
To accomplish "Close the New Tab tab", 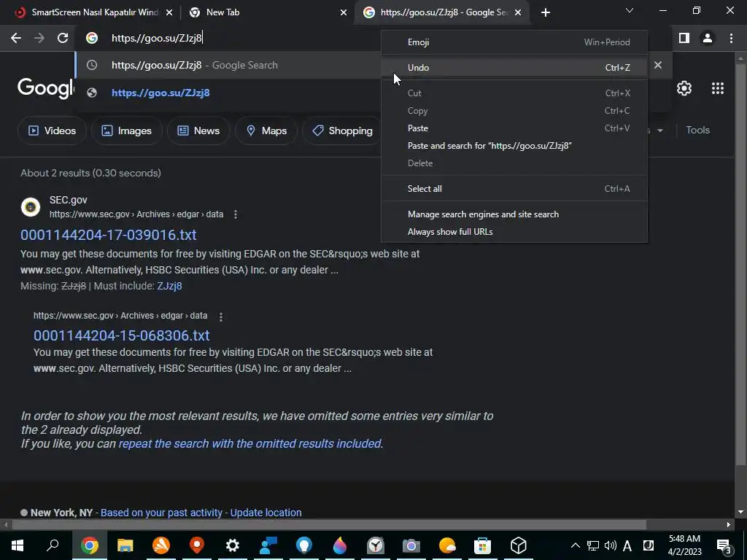I will [344, 13].
